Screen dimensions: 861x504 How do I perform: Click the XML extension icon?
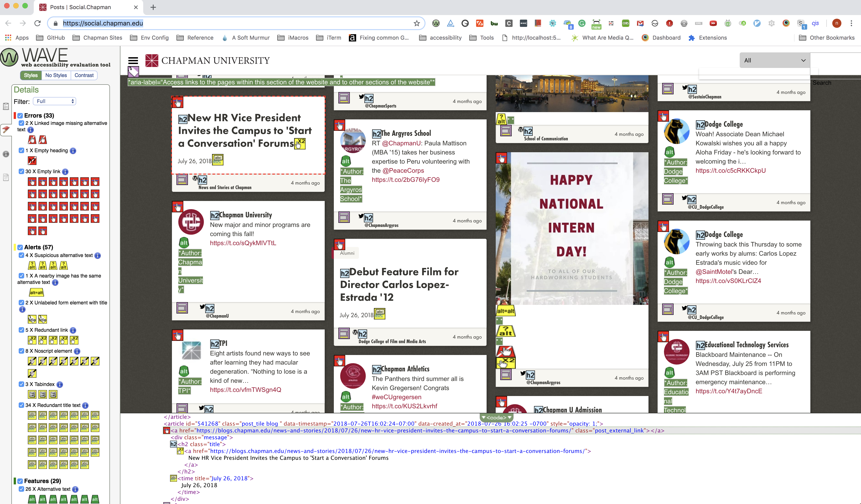click(x=698, y=23)
